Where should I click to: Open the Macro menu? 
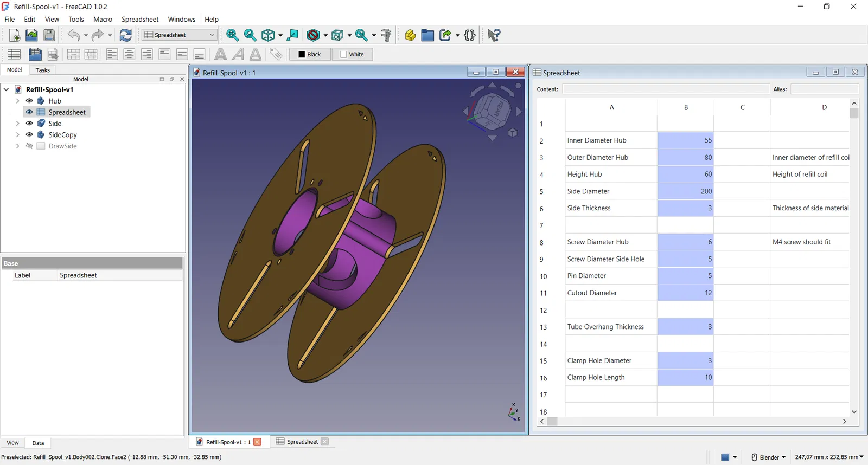103,19
